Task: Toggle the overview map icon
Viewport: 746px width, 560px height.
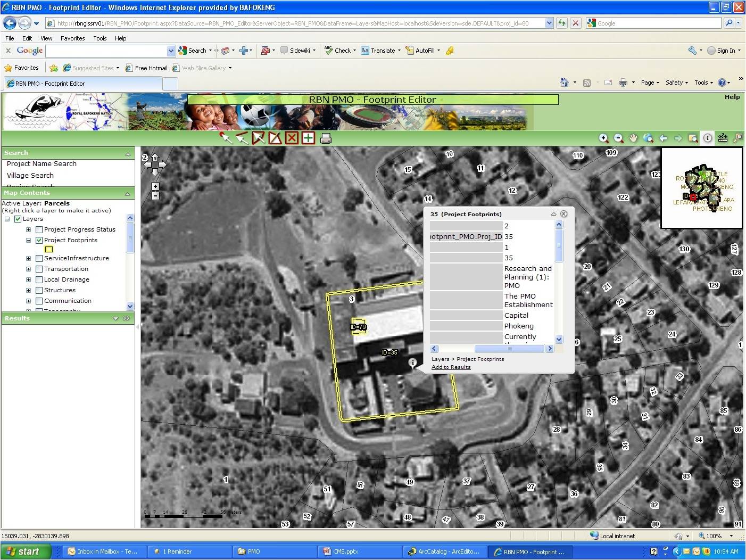Action: coord(737,138)
